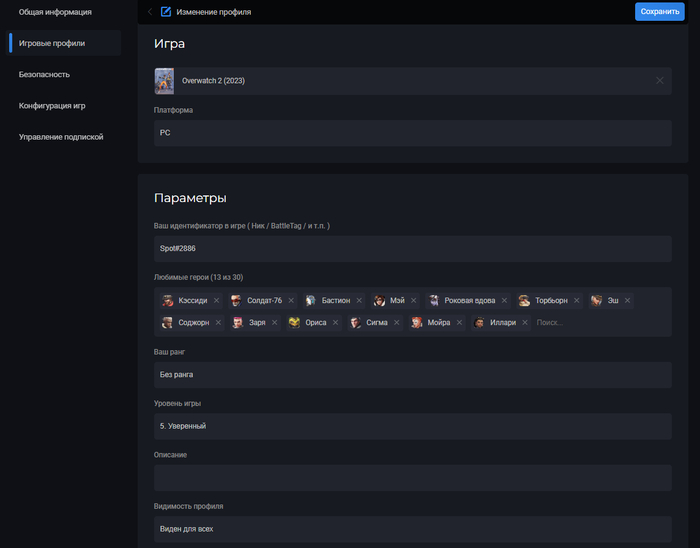Image resolution: width=700 pixels, height=548 pixels.
Task: Remove Кэссиди from favorite heroes
Action: [x=217, y=300]
